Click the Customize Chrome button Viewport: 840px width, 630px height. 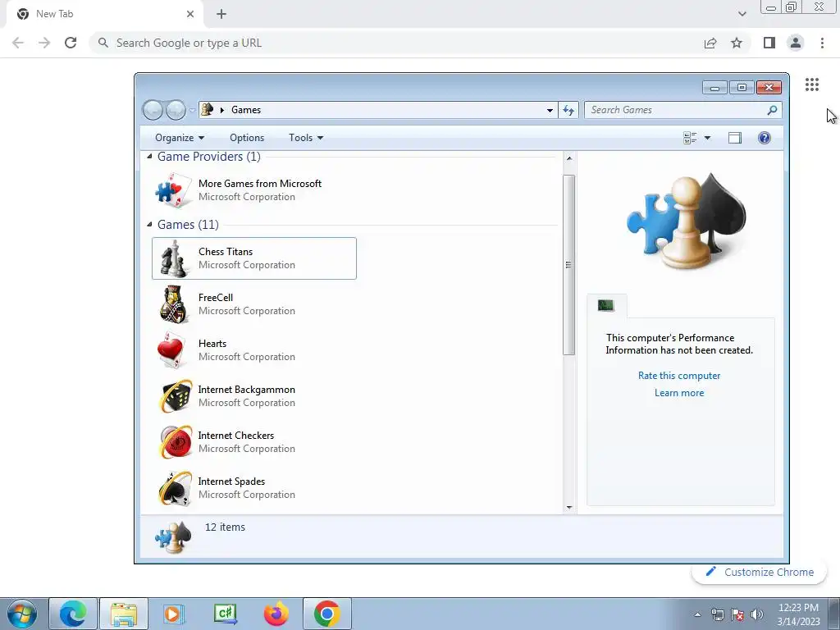[x=759, y=572]
